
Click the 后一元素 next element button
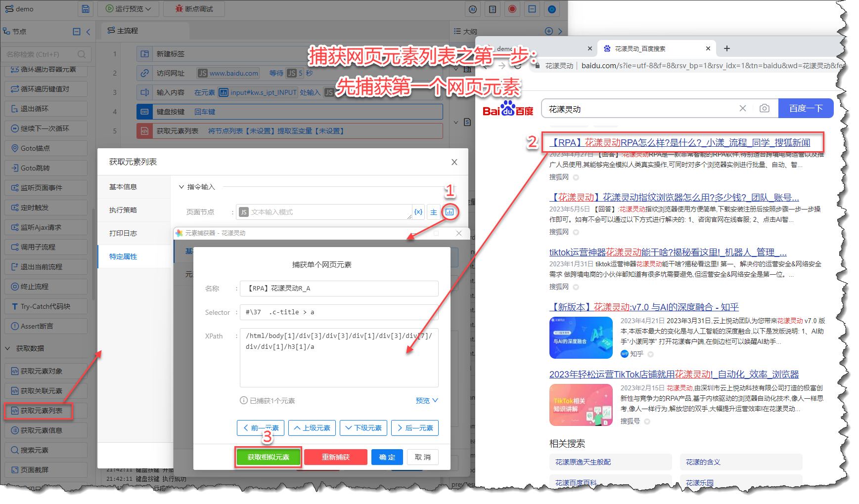pyautogui.click(x=415, y=428)
